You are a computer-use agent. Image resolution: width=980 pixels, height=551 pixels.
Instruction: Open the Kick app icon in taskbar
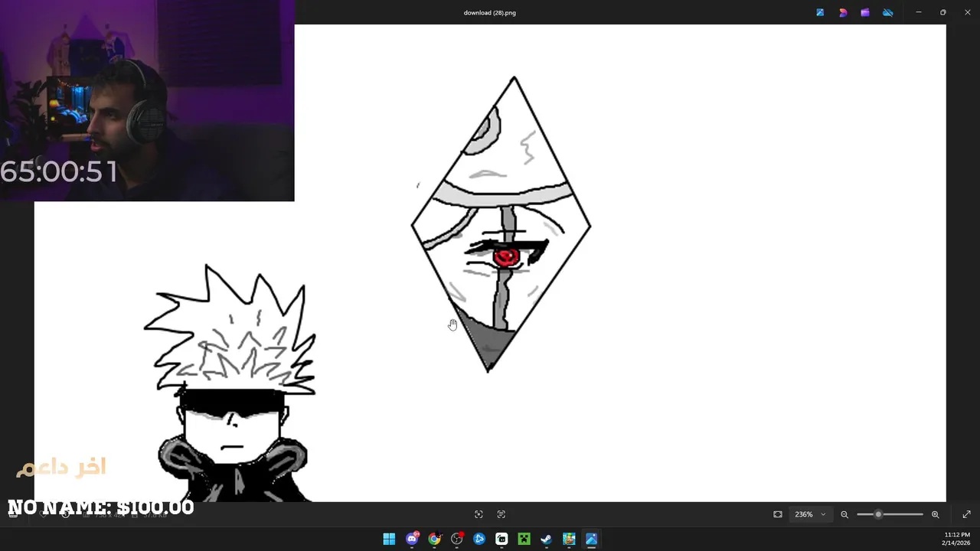tap(501, 539)
